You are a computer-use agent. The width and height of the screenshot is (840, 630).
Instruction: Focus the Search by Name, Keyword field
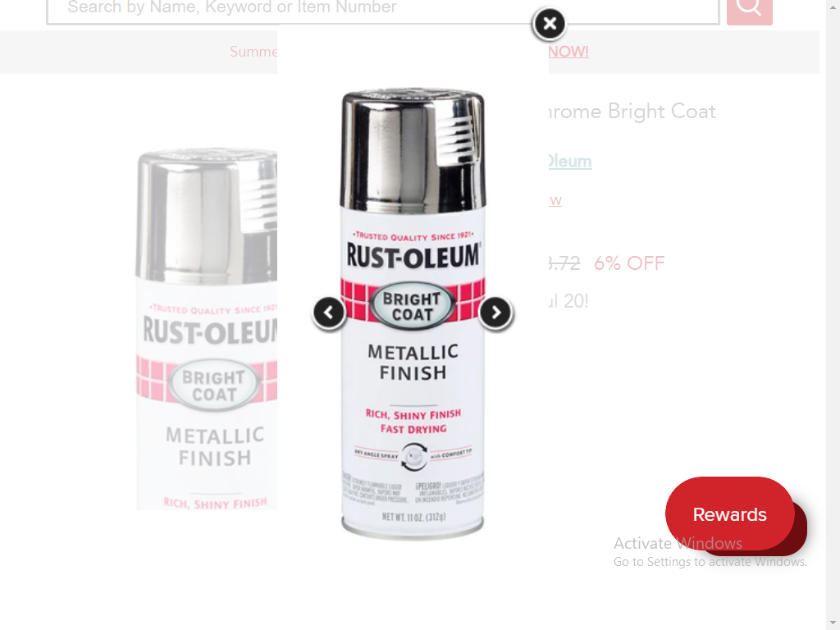383,11
